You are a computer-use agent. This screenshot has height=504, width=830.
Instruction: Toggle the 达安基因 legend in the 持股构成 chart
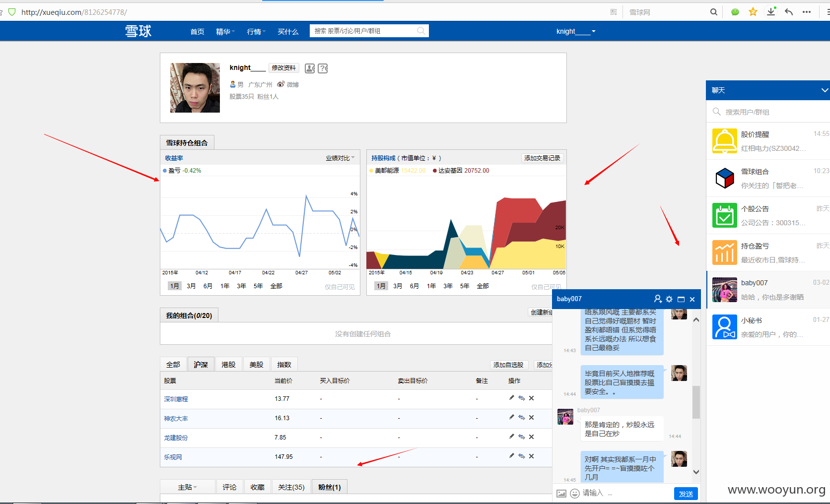pos(461,171)
